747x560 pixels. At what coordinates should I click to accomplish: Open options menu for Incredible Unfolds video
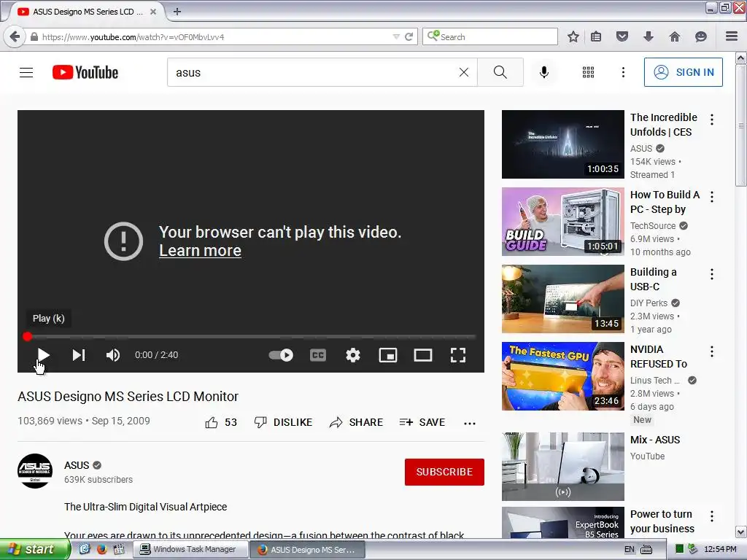tap(712, 120)
